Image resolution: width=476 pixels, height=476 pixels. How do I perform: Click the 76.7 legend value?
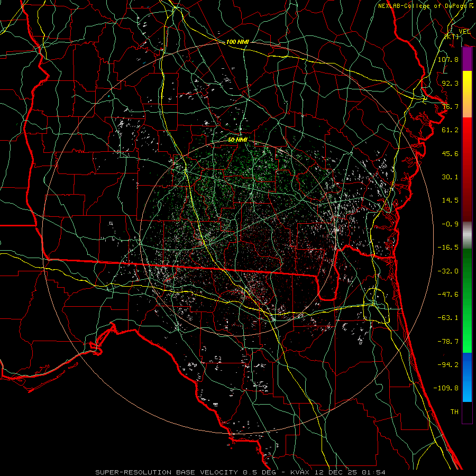(x=450, y=106)
